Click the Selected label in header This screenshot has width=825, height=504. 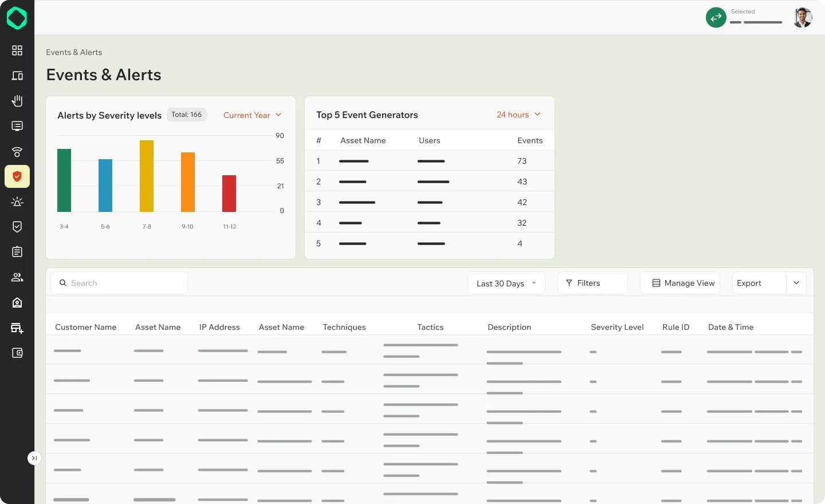coord(743,11)
